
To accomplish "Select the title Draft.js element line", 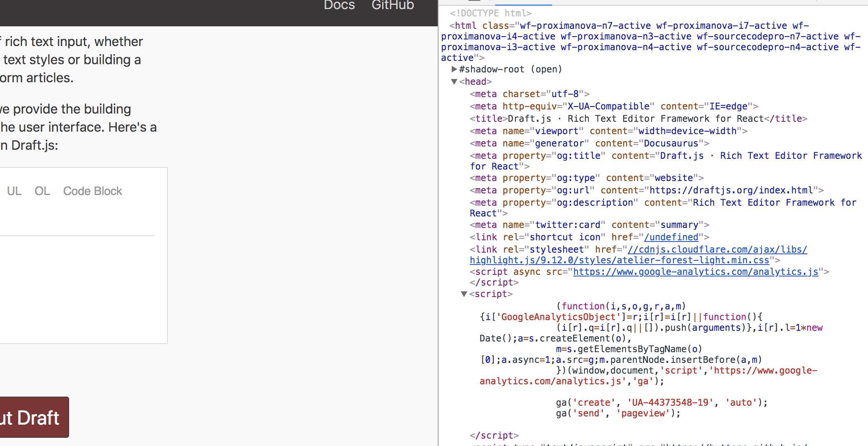I will tap(638, 118).
